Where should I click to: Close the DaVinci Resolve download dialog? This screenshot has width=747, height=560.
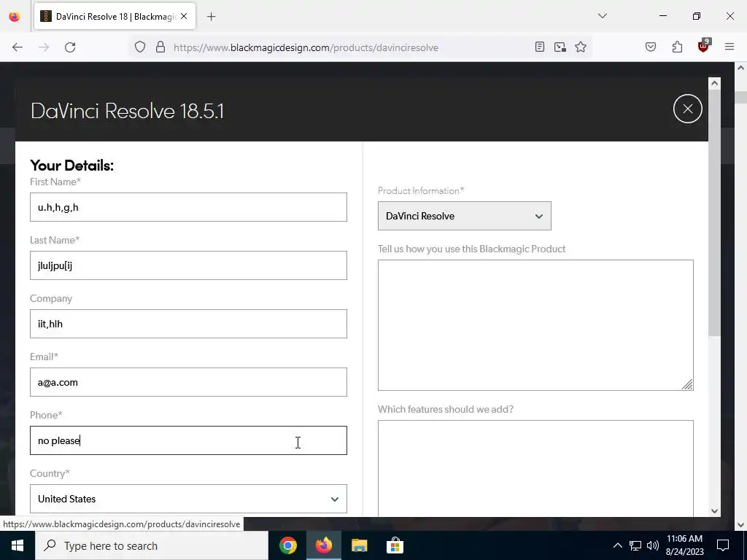(687, 109)
